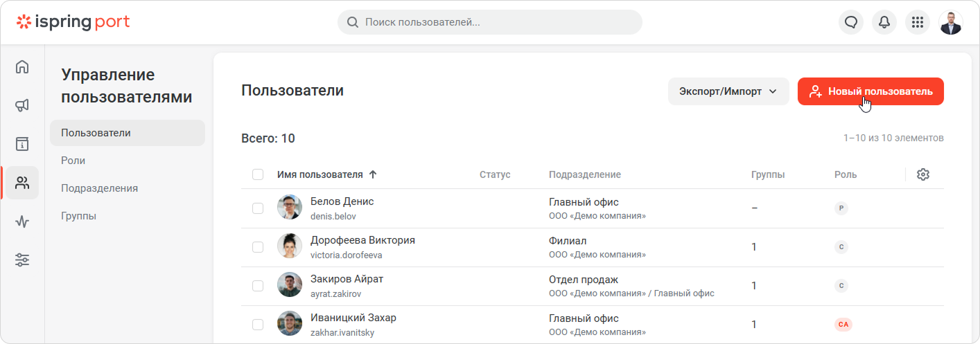Screen dimensions: 980x344
Task: Open the chat messages bubble icon
Action: [851, 22]
